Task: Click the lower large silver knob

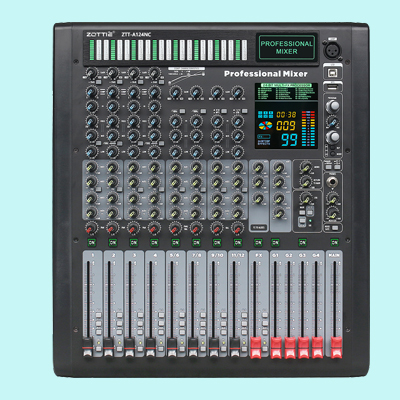Action: tap(333, 137)
